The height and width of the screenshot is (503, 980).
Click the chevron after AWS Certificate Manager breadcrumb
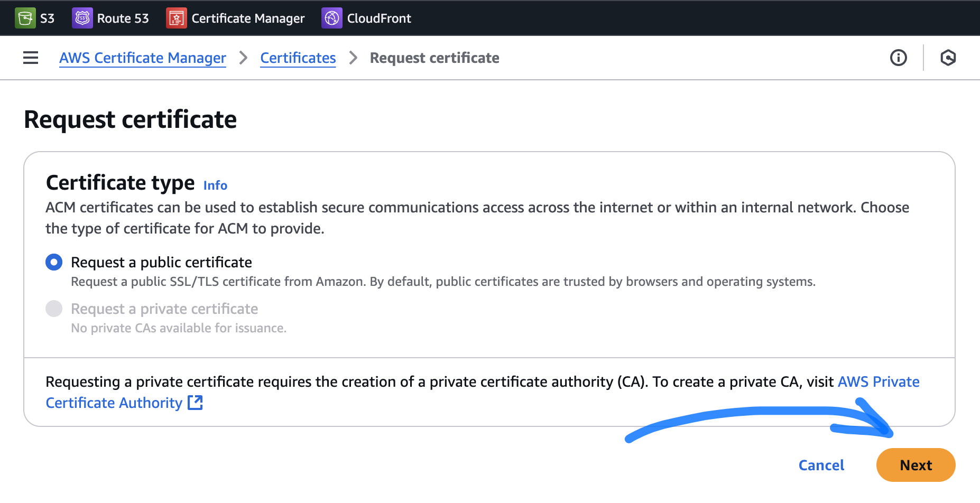243,58
